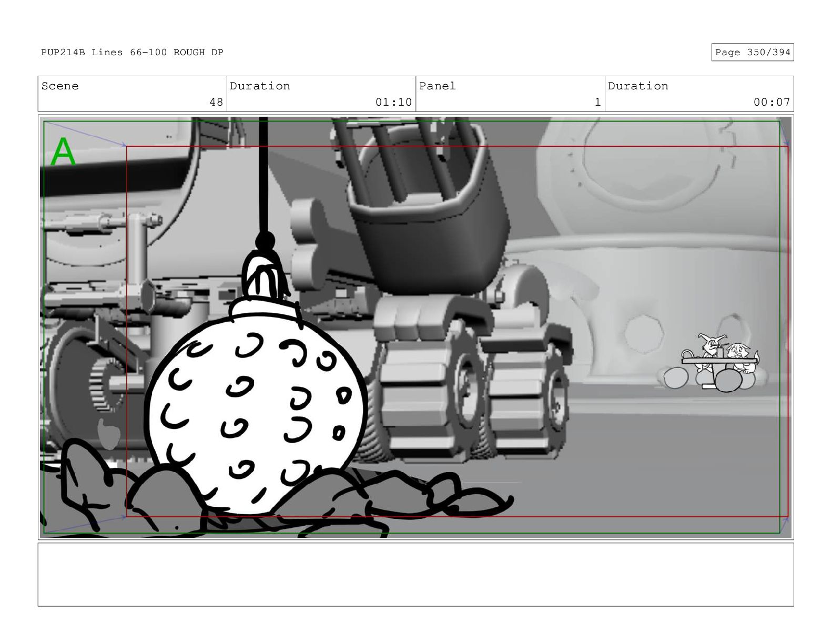
Task: Click the panel duration value '00:07'
Action: coord(772,102)
